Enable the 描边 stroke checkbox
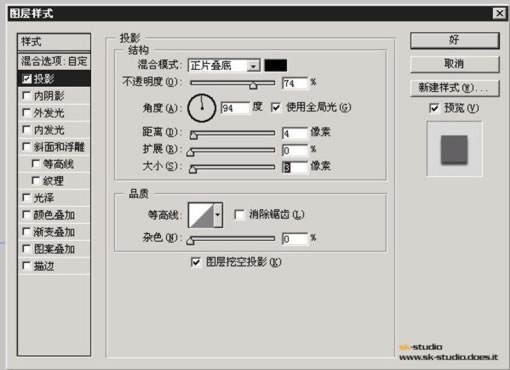The width and height of the screenshot is (510, 370). click(x=26, y=266)
